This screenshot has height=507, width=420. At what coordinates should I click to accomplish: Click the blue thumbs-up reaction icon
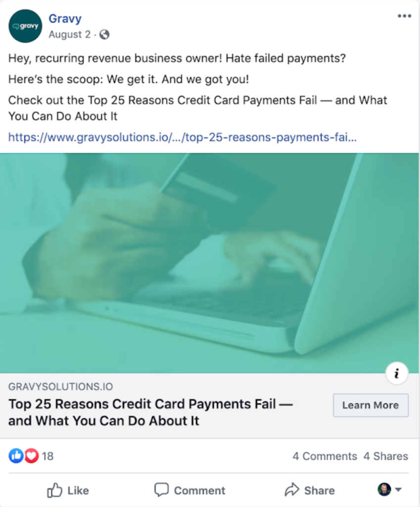tap(16, 456)
